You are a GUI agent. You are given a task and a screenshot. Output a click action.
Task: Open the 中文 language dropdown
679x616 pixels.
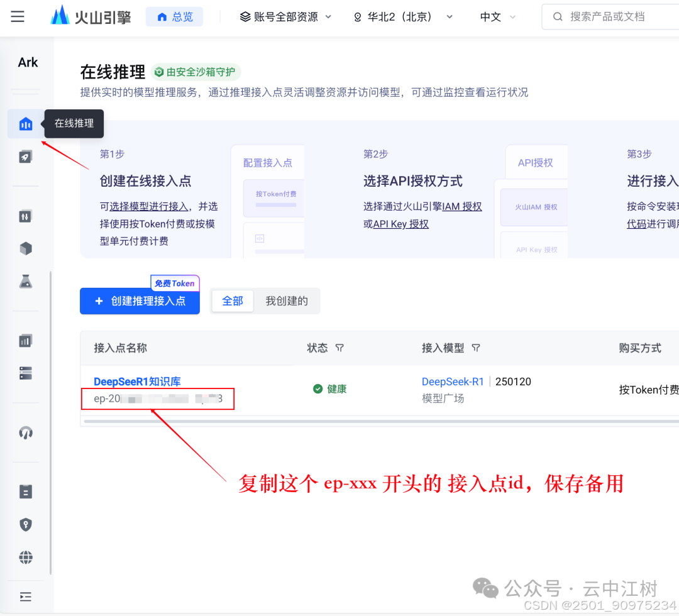point(498,17)
